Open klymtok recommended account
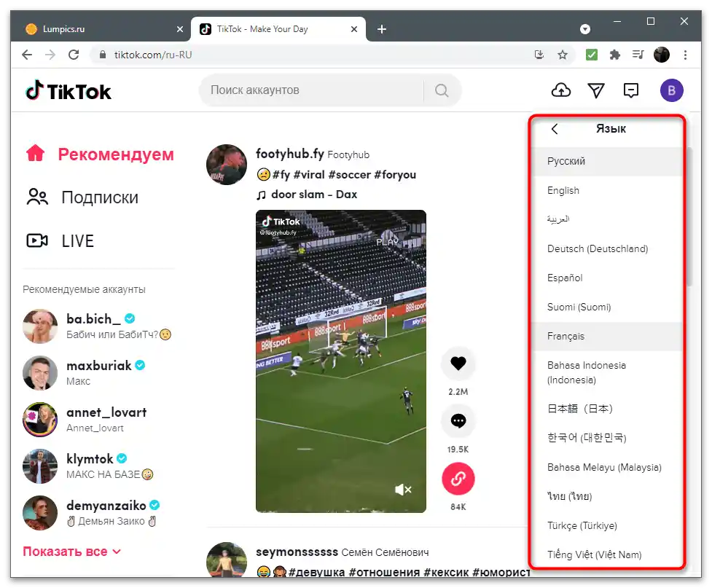 88,466
